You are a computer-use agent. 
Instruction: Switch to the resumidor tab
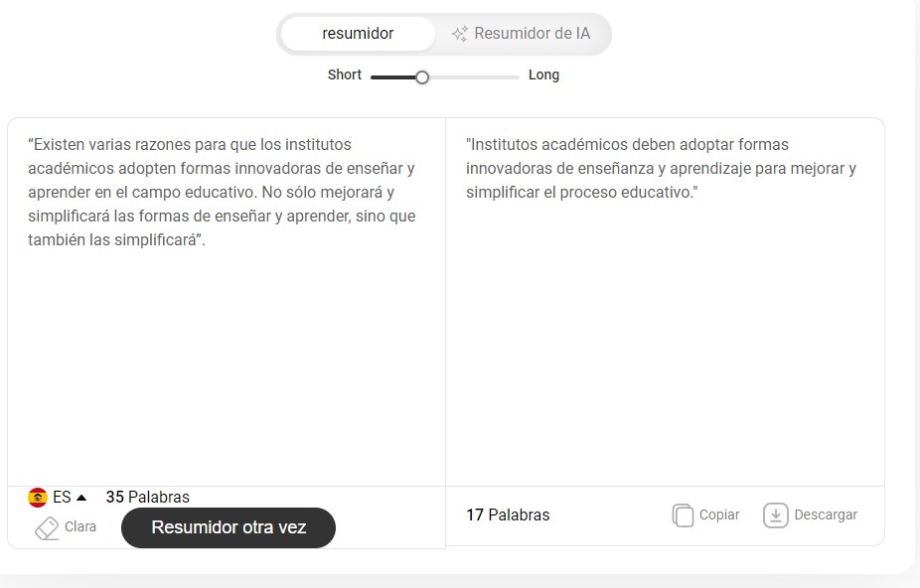[358, 34]
